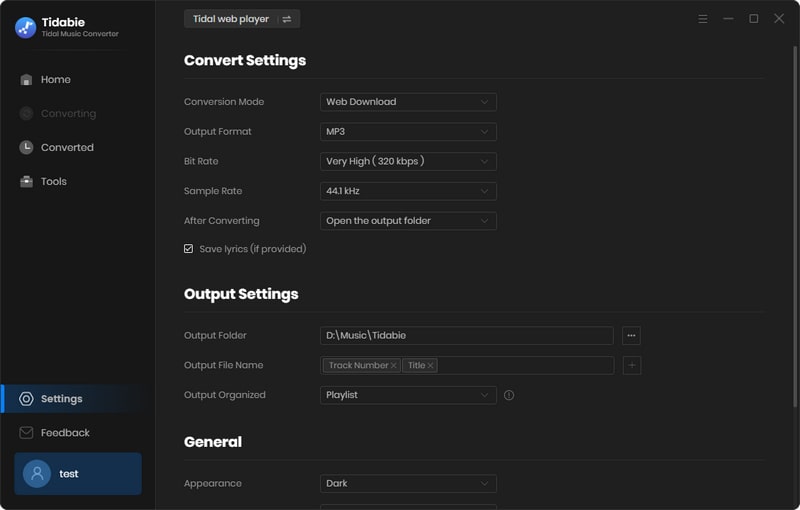Minimize the Tidabie window

click(728, 19)
